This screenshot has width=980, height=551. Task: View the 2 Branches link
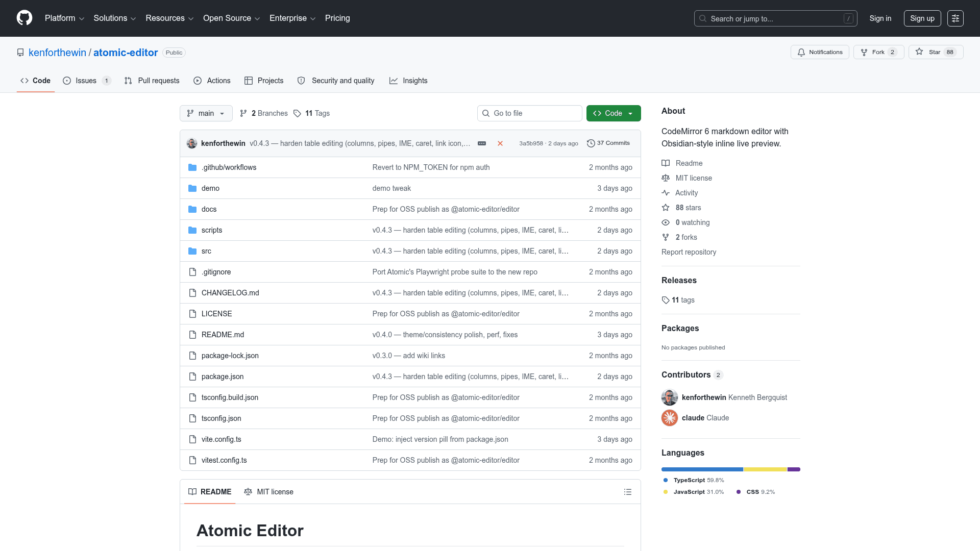click(x=264, y=113)
